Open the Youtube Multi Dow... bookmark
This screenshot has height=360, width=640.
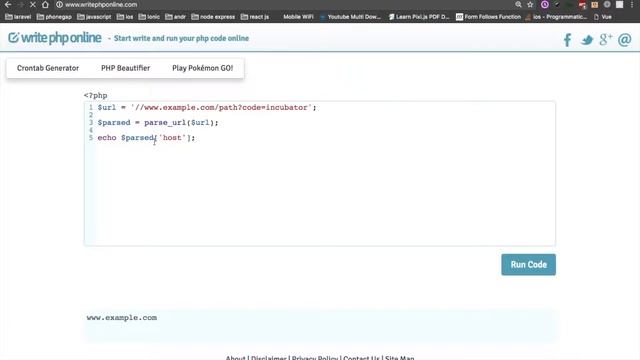(x=350, y=17)
